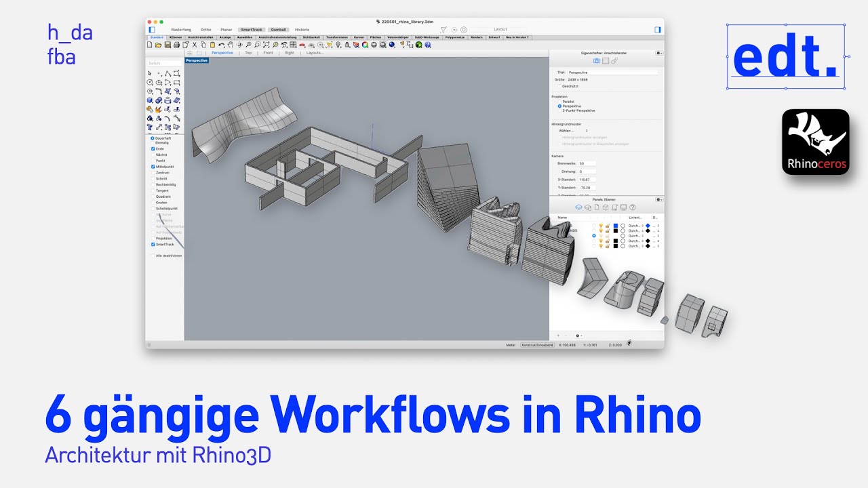The height and width of the screenshot is (488, 868).
Task: Open a file with the folder icon
Action: click(158, 45)
